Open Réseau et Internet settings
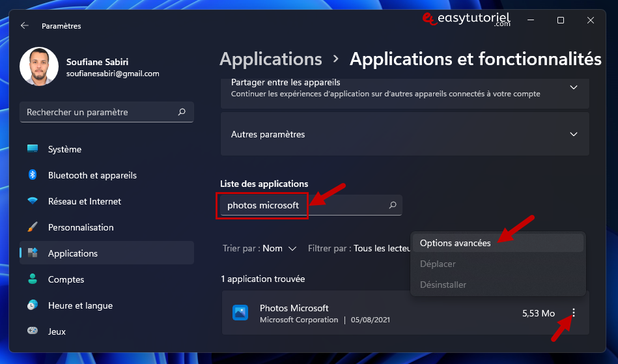Image resolution: width=618 pixels, height=364 pixels. click(x=106, y=201)
